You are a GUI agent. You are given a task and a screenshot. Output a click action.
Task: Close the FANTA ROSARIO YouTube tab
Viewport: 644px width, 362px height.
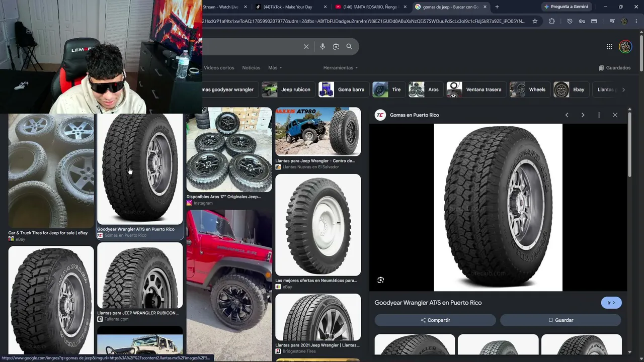click(x=405, y=7)
